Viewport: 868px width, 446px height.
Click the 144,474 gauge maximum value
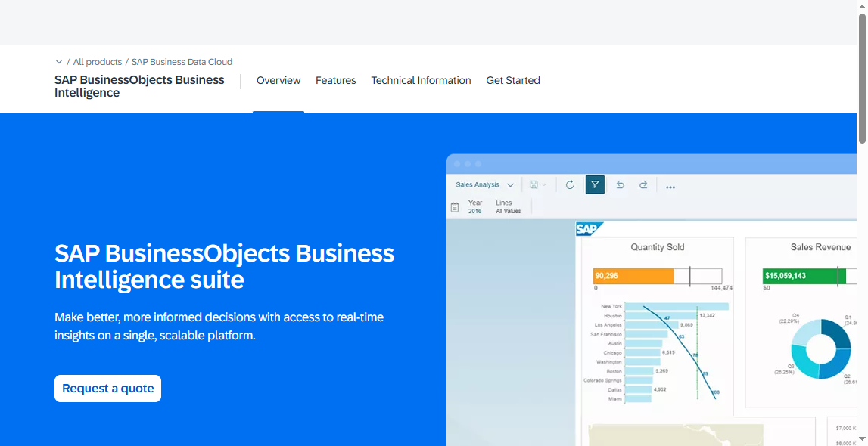click(721, 288)
